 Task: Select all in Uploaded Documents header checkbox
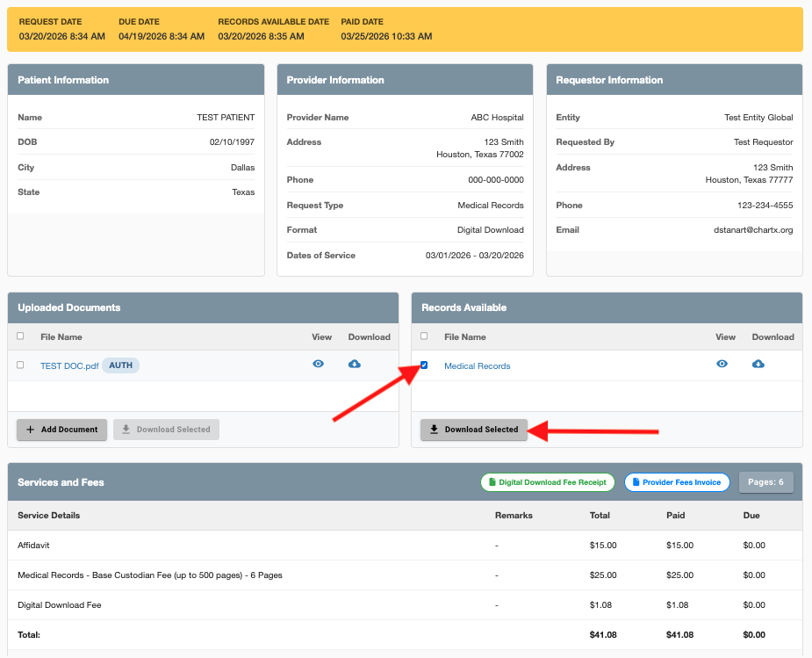(20, 336)
